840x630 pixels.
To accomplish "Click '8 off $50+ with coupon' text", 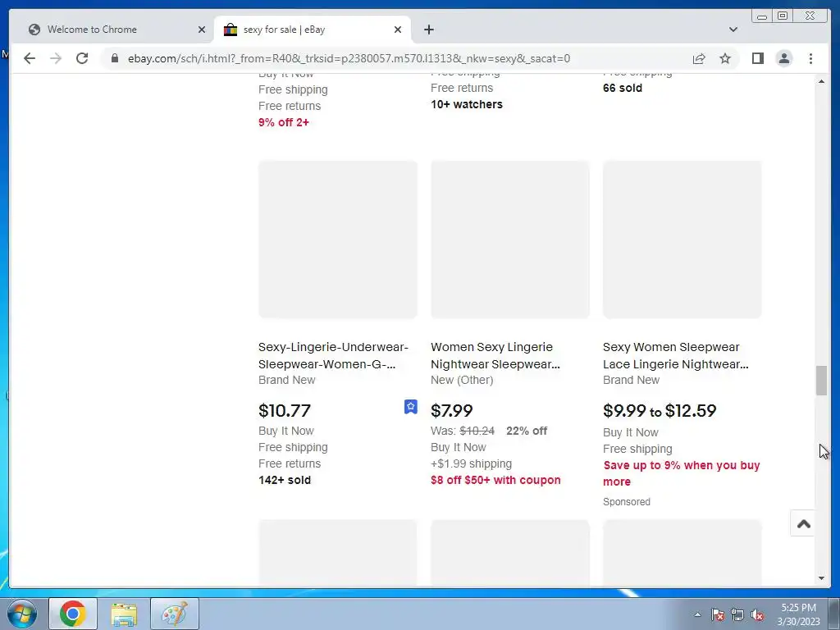I will pos(495,480).
